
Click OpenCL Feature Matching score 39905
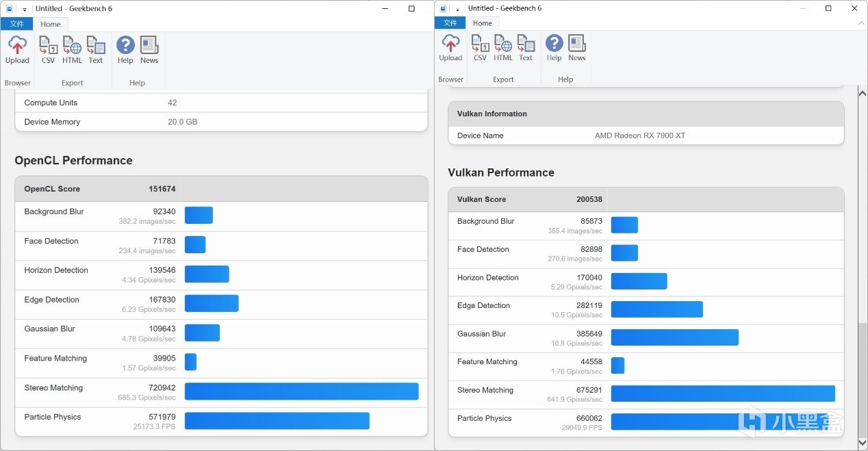coord(164,358)
